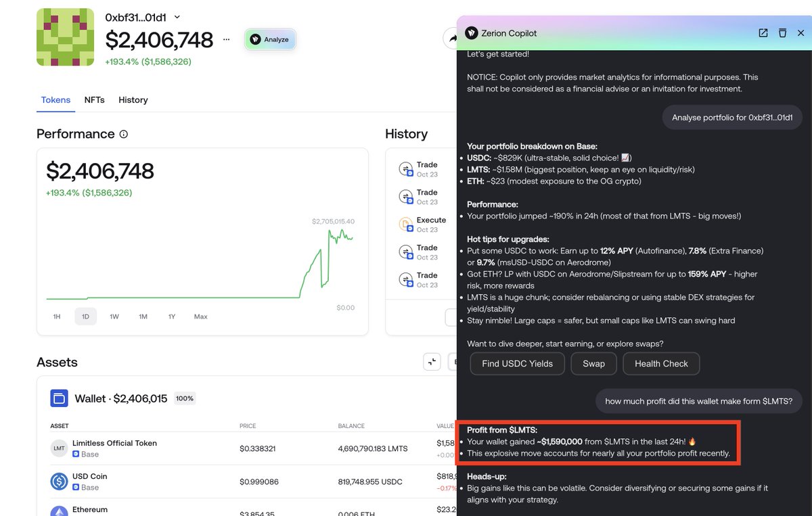
Task: Switch to the NFTs tab
Action: (94, 100)
